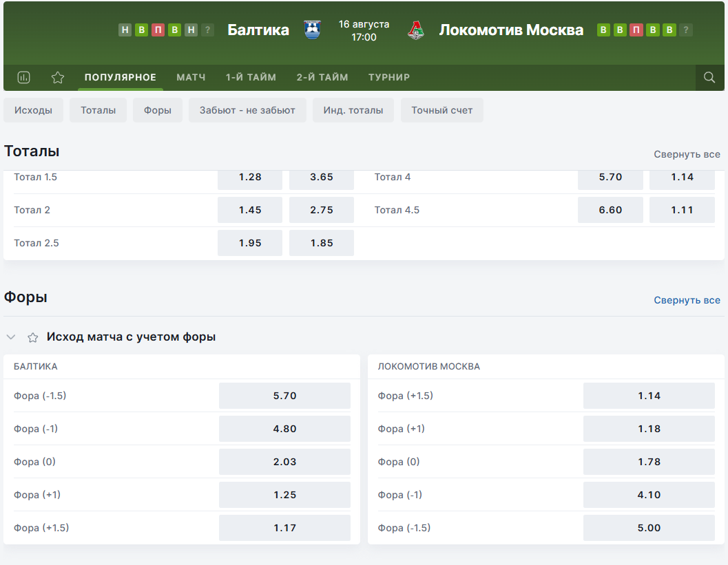Screen dimensions: 728x565
Task: Favorite the 'Исход матча с учетом форы' market
Action: pos(32,337)
